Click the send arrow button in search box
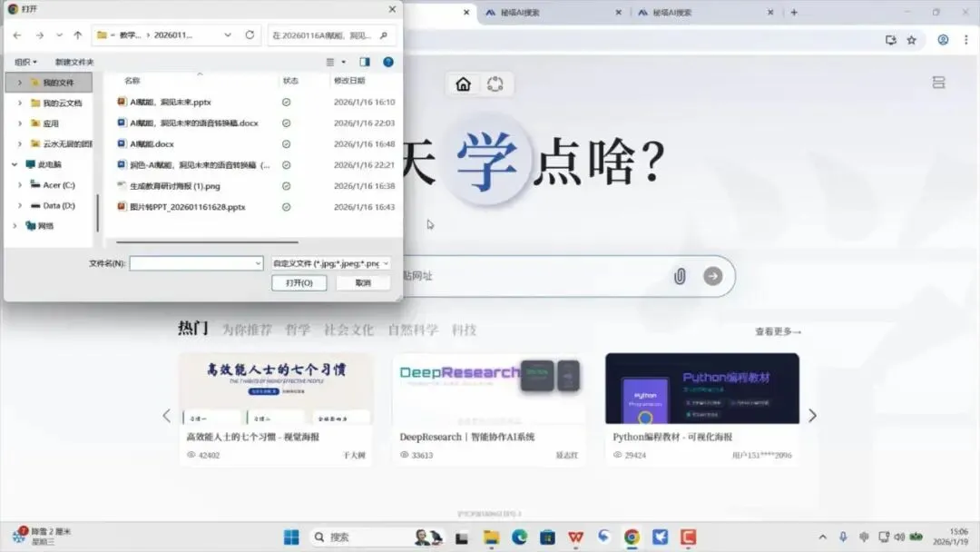 (712, 276)
